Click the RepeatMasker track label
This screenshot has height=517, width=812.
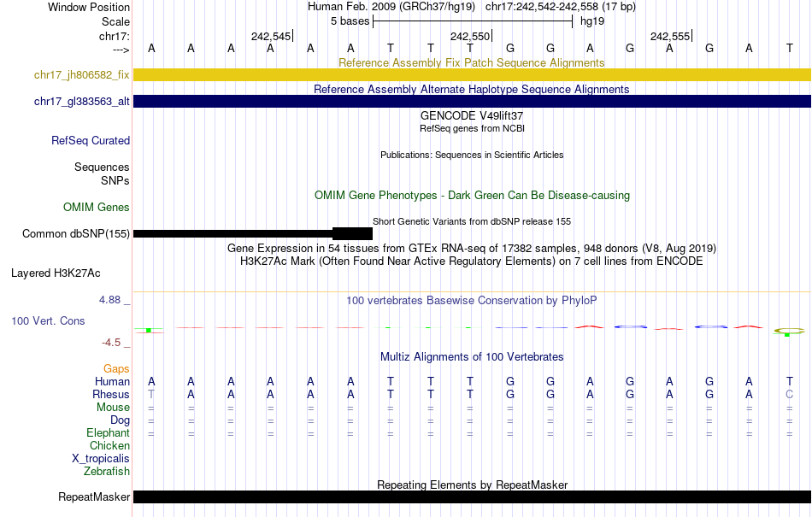[x=94, y=496]
